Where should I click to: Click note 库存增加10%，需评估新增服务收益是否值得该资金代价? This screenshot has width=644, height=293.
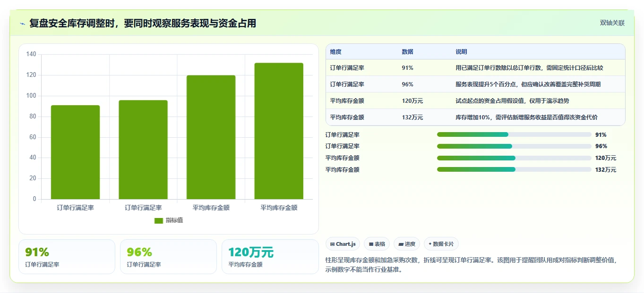(526, 117)
